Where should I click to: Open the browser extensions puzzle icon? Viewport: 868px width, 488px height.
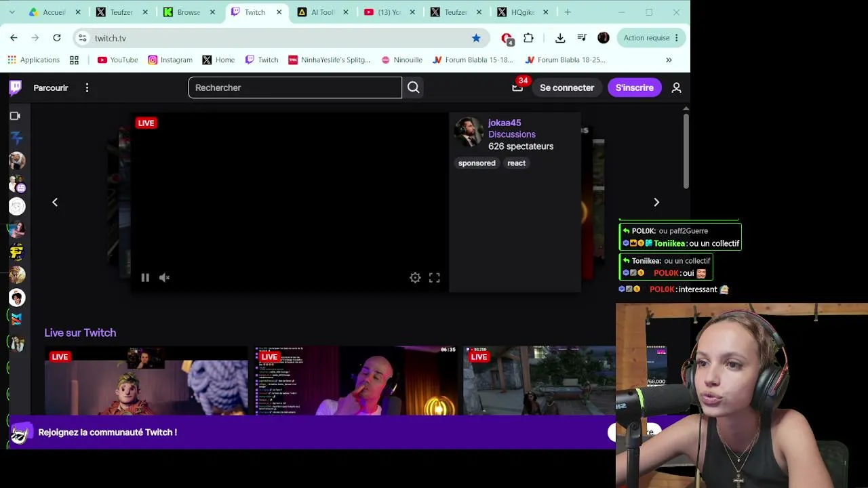528,38
